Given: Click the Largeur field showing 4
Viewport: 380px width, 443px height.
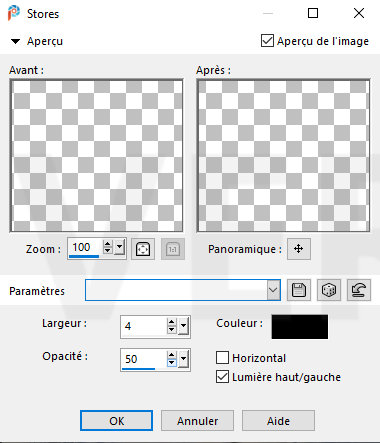Looking at the screenshot, I should click(143, 326).
